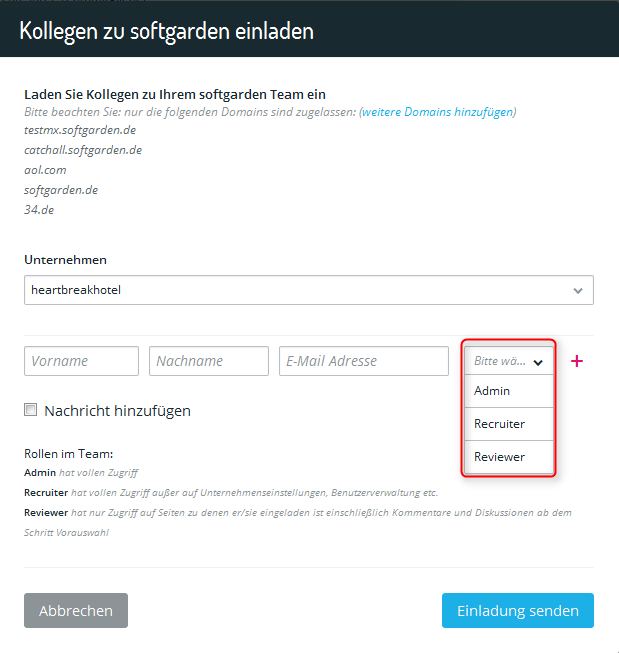Click the domain text 'catchall.softgarden.de'

83,150
